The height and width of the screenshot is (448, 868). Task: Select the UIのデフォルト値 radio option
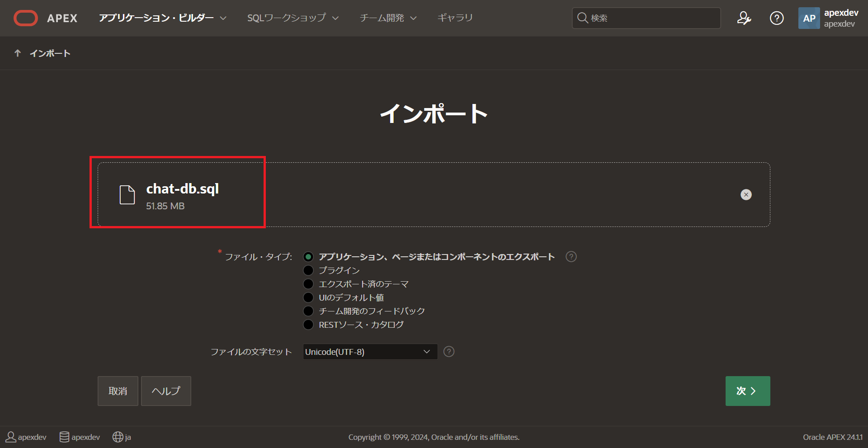click(x=308, y=297)
